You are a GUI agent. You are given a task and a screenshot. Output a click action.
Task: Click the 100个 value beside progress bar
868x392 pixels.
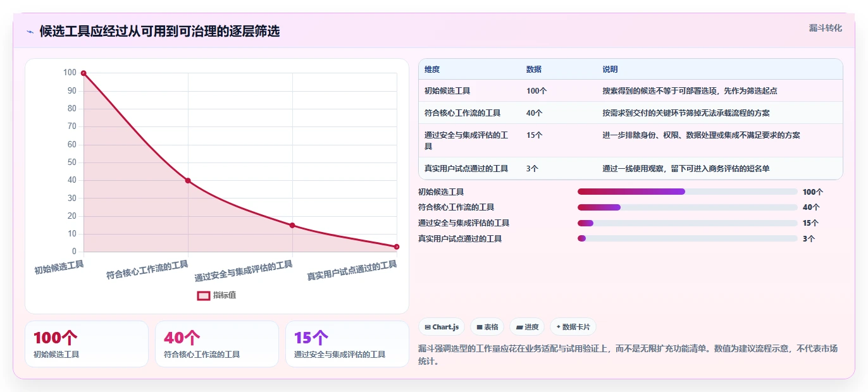click(813, 192)
